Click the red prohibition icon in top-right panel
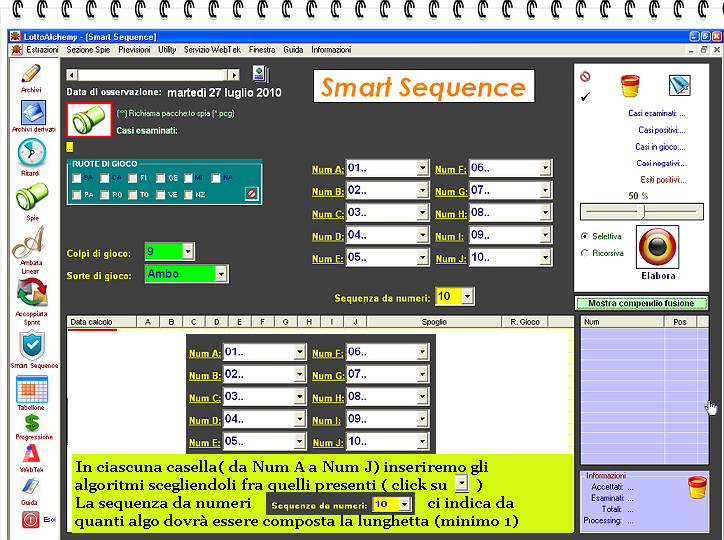The width and height of the screenshot is (724, 540). click(585, 77)
